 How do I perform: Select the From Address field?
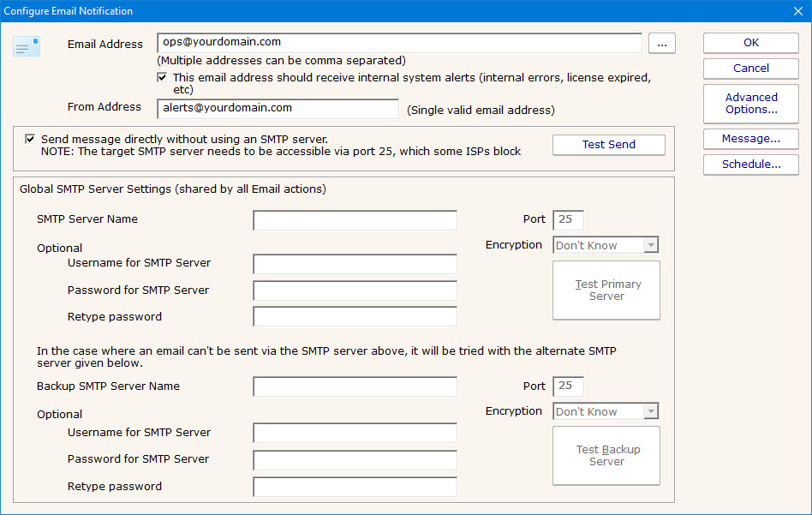click(277, 109)
